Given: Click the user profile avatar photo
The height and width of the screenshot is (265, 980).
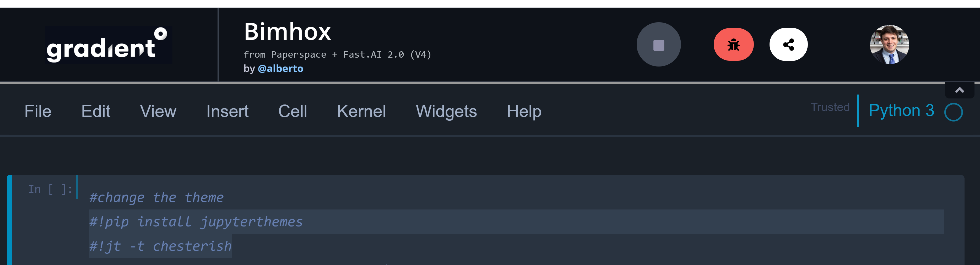Looking at the screenshot, I should tap(889, 45).
